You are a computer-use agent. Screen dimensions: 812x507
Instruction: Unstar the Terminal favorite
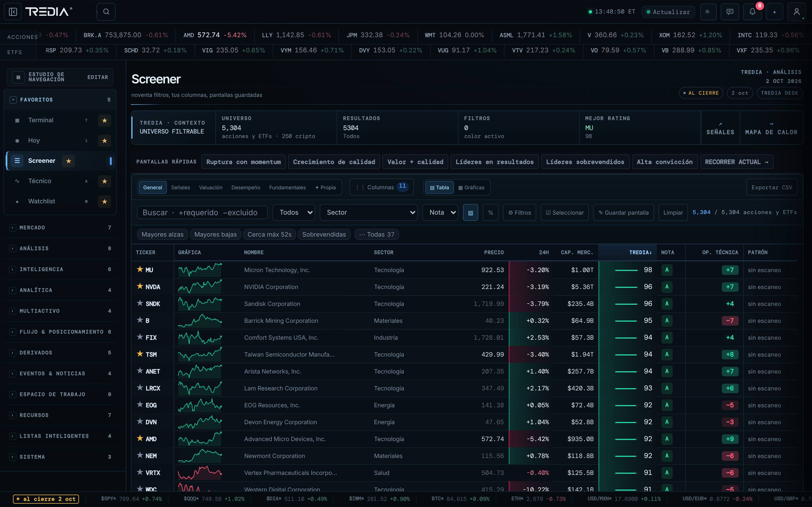pos(104,120)
